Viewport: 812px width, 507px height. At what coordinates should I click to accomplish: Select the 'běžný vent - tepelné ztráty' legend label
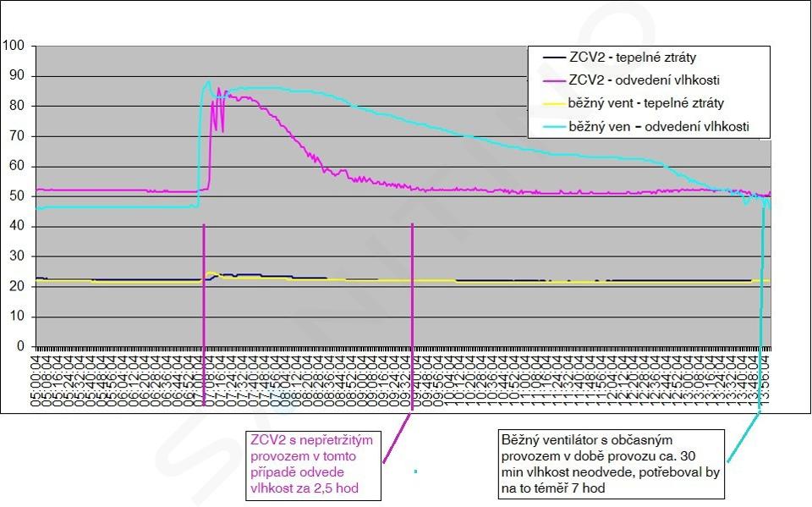point(645,103)
